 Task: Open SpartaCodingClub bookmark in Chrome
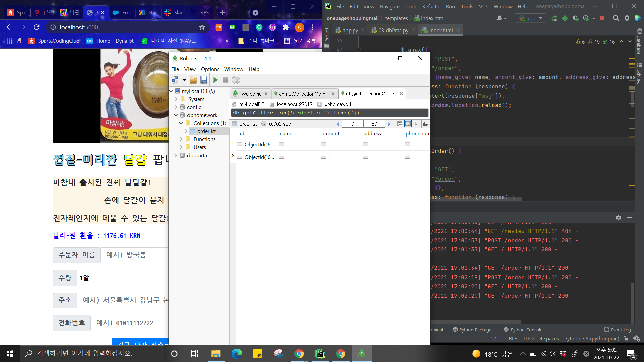[x=54, y=41]
